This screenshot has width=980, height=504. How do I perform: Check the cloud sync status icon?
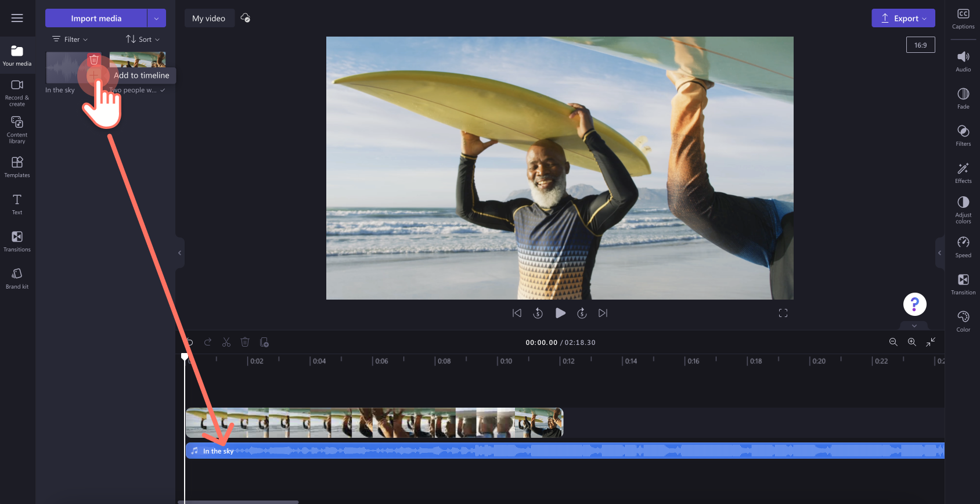click(246, 18)
